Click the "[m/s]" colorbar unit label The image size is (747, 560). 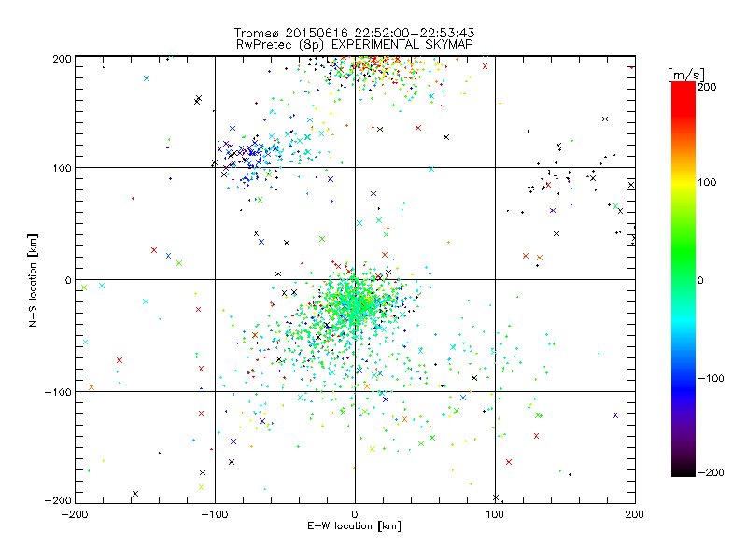[686, 75]
